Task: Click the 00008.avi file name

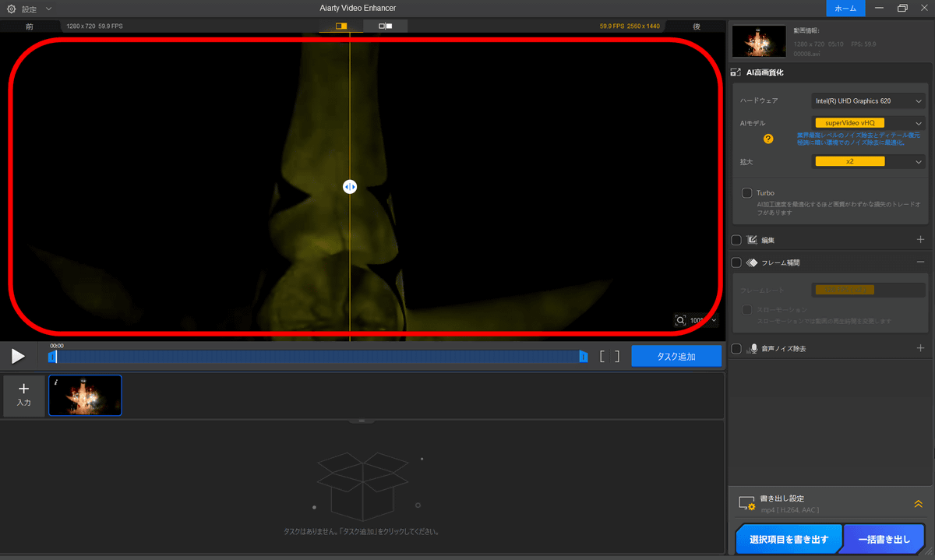Action: [807, 55]
